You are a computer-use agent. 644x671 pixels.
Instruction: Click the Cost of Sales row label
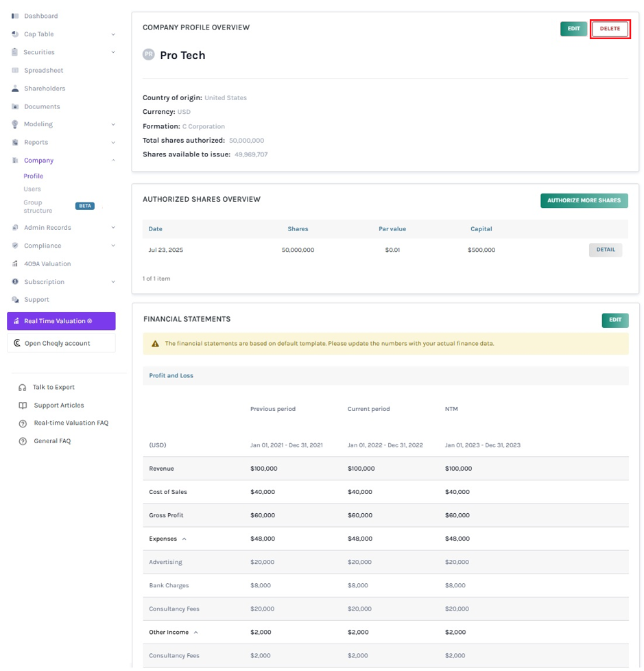click(168, 492)
